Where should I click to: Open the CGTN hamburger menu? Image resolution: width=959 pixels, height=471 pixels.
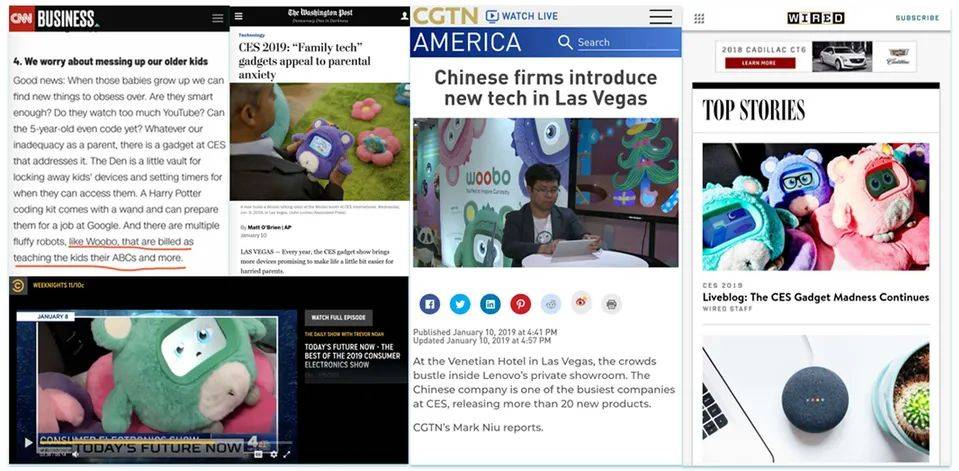click(661, 17)
